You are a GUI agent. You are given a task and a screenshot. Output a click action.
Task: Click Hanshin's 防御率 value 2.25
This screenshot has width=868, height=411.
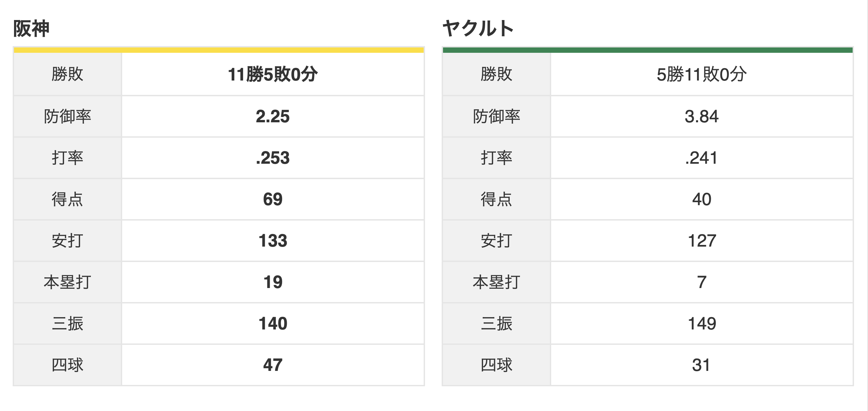click(x=273, y=117)
